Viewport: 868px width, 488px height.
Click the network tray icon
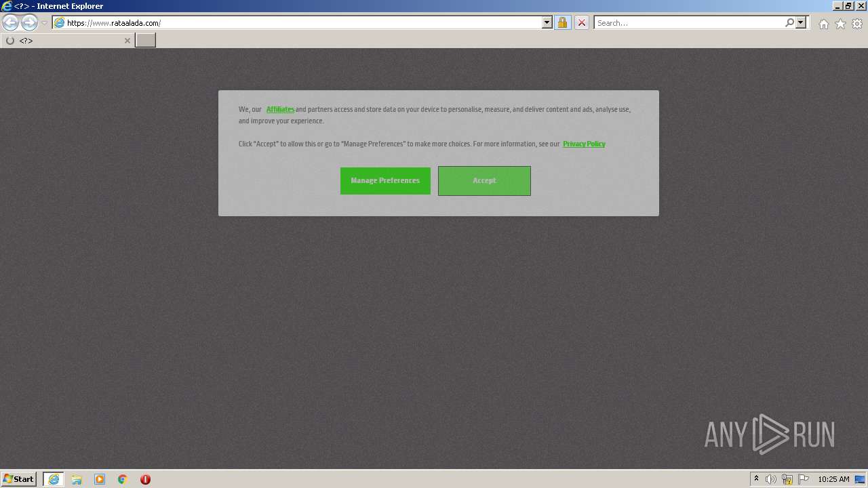point(787,479)
